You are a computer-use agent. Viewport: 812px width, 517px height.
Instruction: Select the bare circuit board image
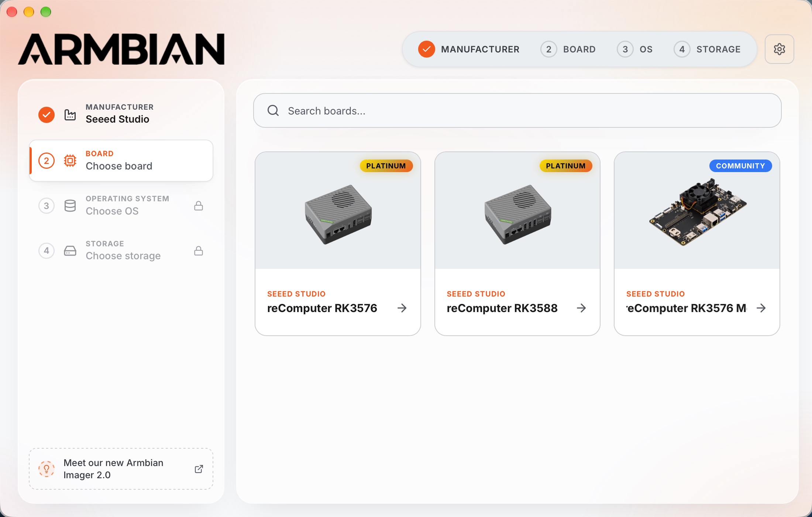click(x=698, y=212)
